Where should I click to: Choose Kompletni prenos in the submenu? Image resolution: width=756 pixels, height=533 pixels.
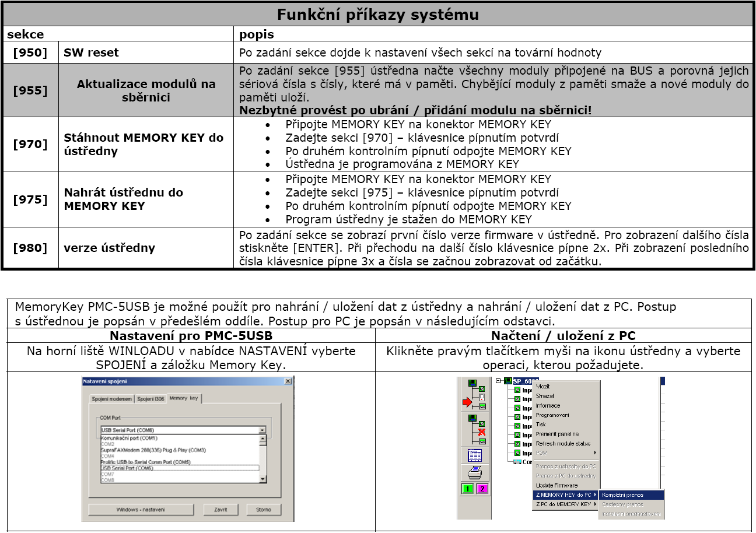click(x=632, y=495)
